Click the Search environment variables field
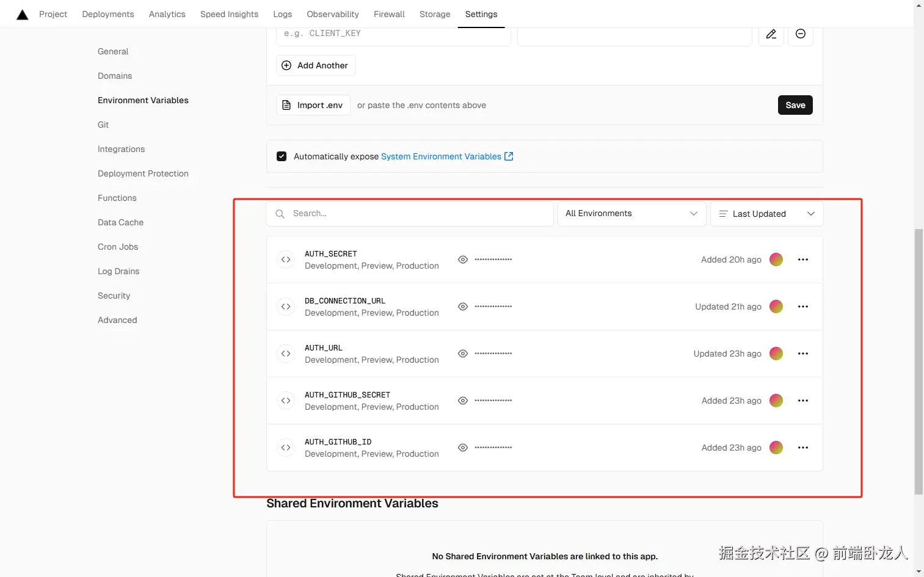The height and width of the screenshot is (577, 924). click(x=410, y=214)
